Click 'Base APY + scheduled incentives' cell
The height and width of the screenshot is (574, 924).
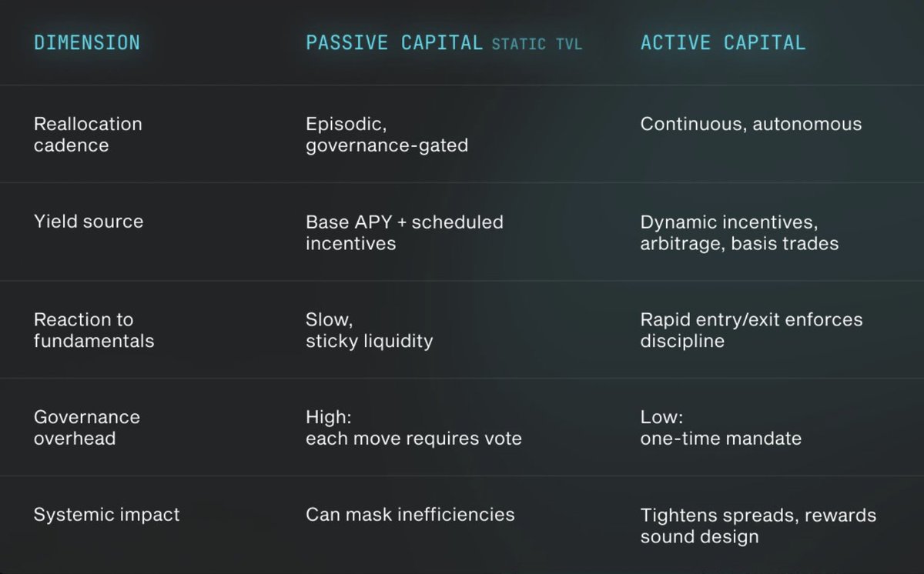point(404,232)
